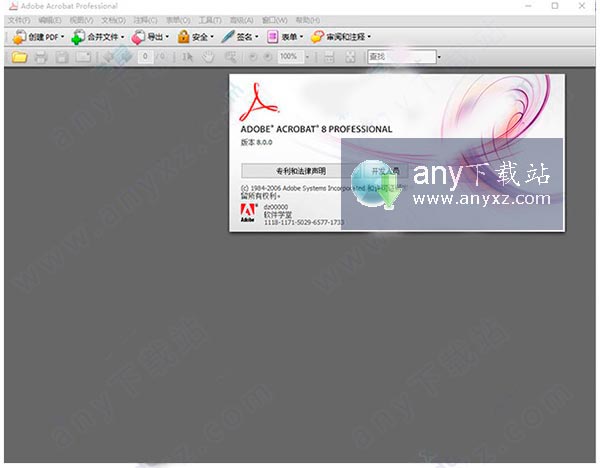
Task: Click the Open folder toolbar icon
Action: (19, 57)
